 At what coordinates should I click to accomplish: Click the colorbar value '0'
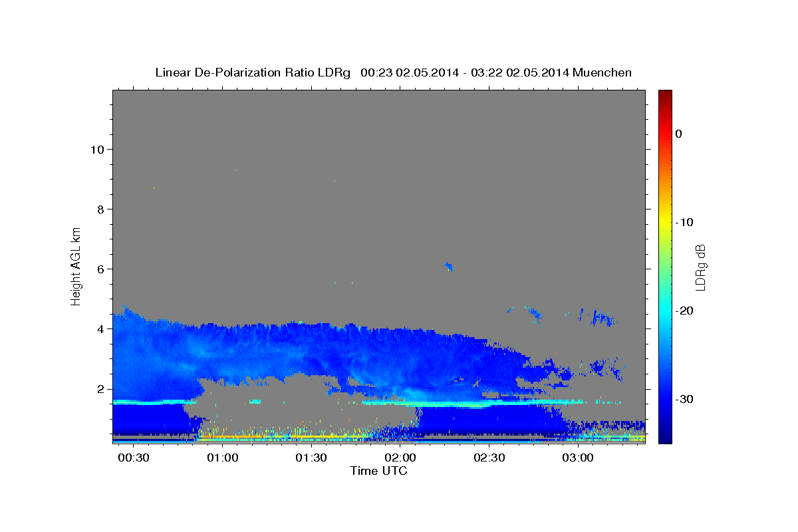click(x=678, y=134)
